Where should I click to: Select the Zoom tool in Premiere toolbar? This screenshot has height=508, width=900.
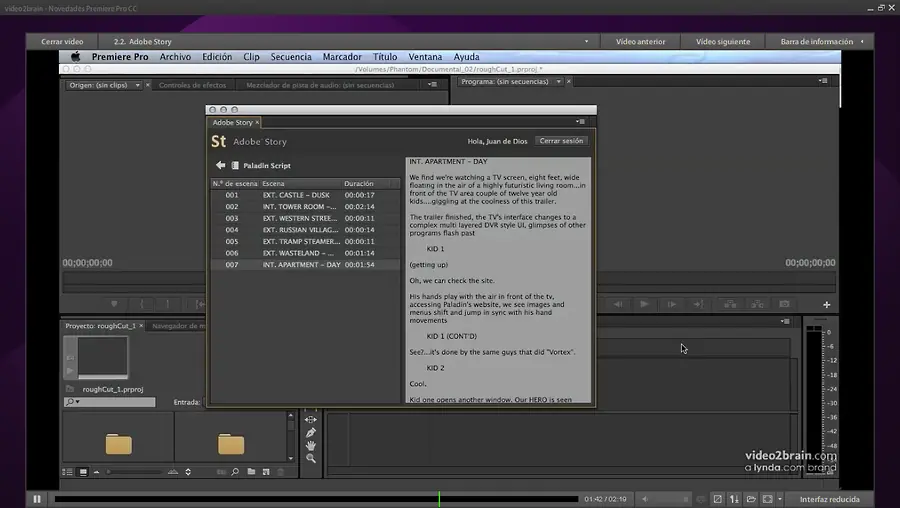pyautogui.click(x=311, y=458)
